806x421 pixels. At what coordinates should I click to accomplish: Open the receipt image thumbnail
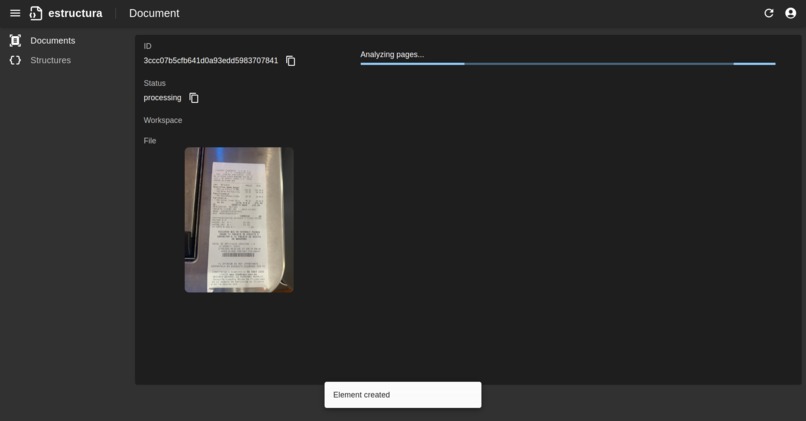(239, 220)
